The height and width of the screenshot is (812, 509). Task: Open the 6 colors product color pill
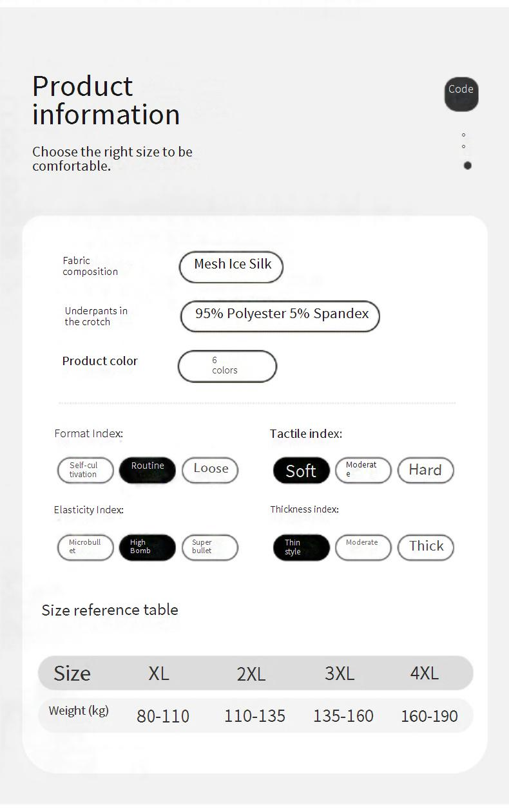227,366
